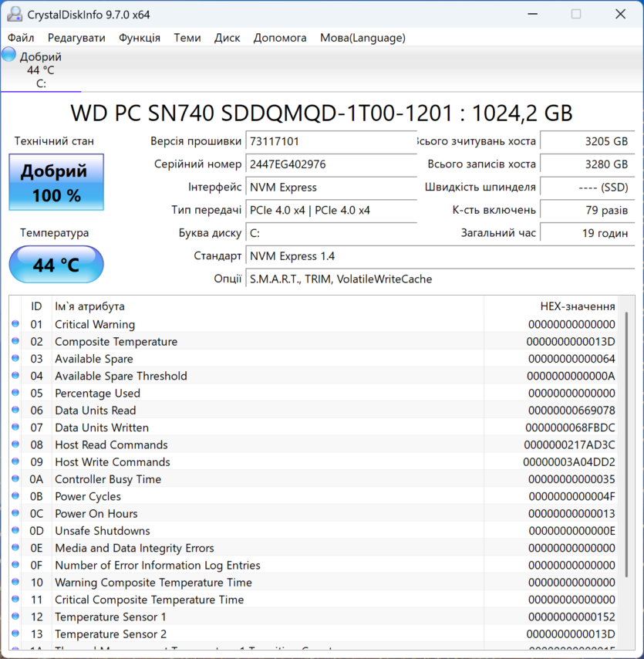The height and width of the screenshot is (659, 644).
Task: Open the Файл menu
Action: click(21, 38)
